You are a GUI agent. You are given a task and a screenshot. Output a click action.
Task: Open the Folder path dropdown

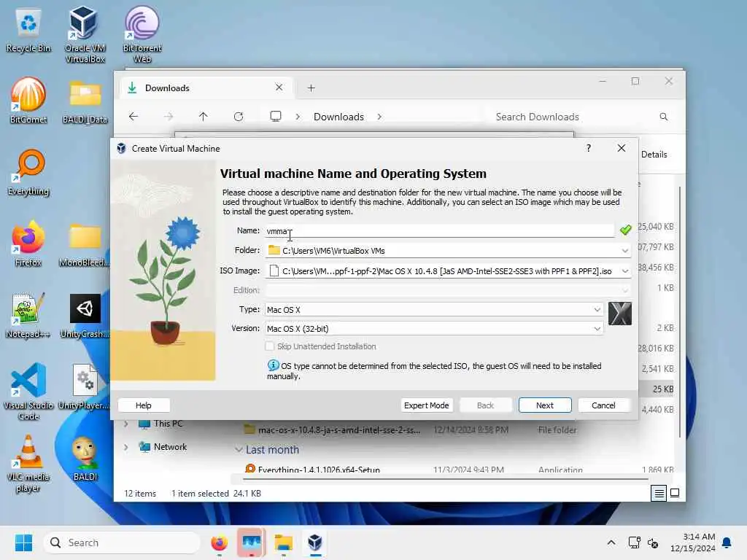pos(624,251)
